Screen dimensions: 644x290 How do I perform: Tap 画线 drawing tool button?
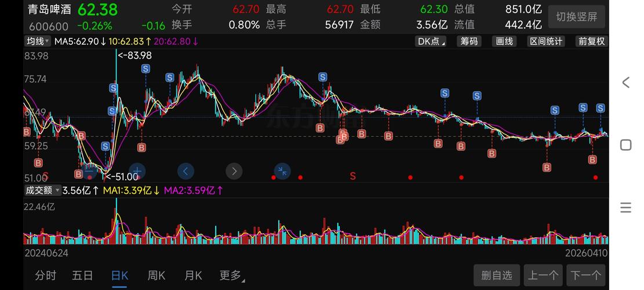(x=504, y=41)
